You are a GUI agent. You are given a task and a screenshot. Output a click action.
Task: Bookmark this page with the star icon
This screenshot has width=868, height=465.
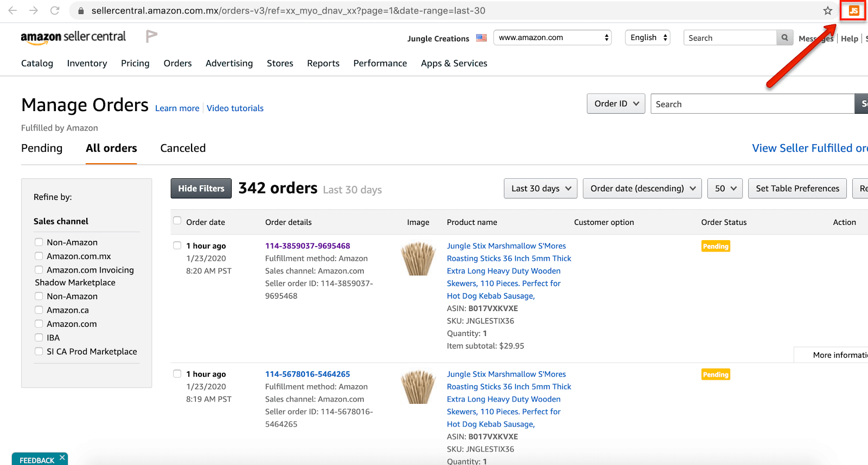[x=827, y=11]
